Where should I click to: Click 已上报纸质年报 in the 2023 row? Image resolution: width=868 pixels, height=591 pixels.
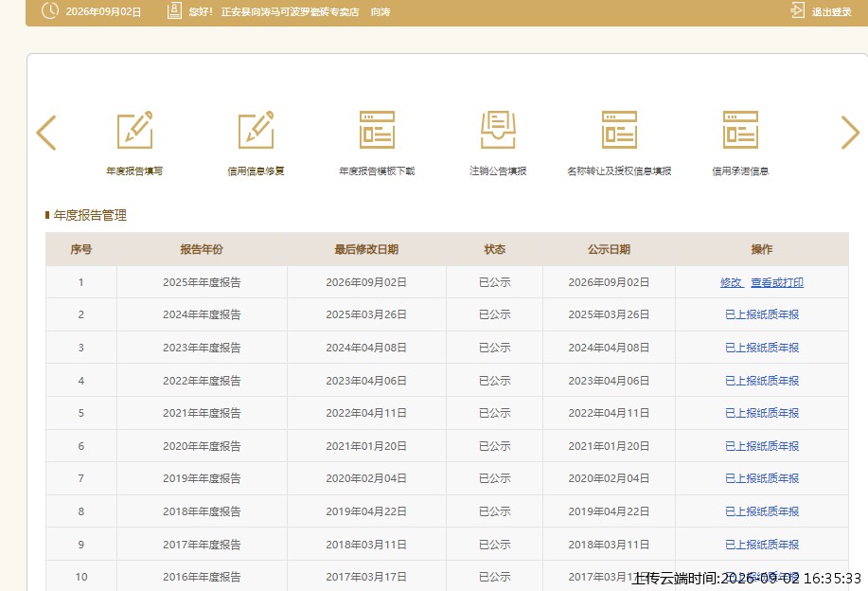pos(762,348)
